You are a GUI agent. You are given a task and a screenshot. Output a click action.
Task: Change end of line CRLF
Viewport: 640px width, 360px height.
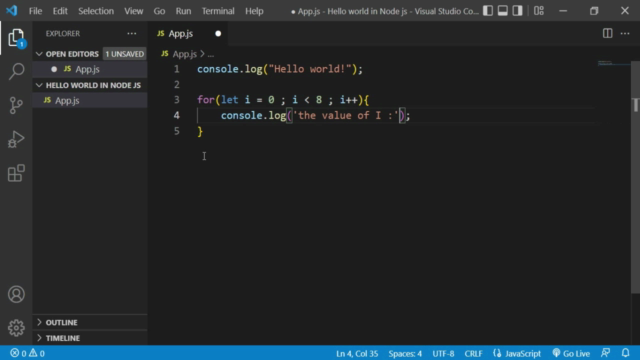[473, 353]
